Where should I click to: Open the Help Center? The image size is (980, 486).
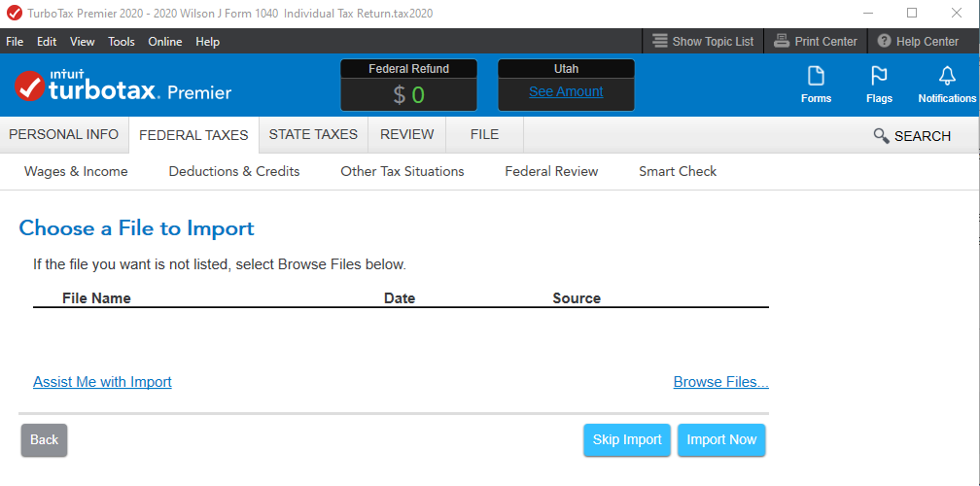(x=918, y=41)
